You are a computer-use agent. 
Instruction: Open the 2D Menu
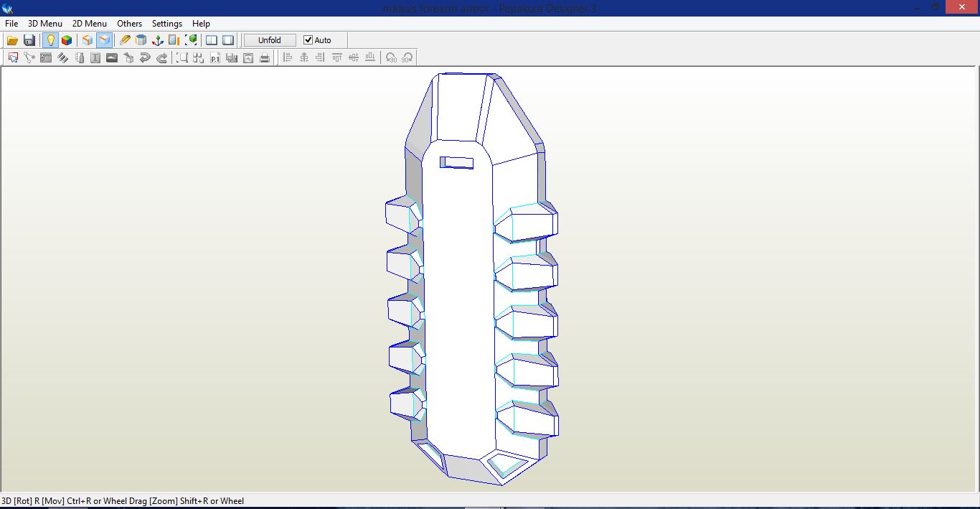pos(90,24)
